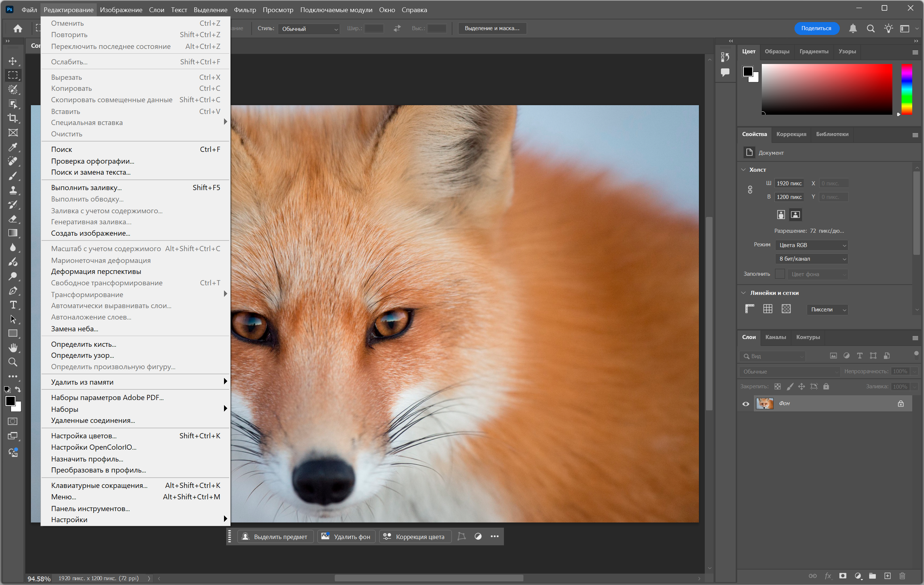
Task: Collapse the Холст section
Action: tap(744, 170)
